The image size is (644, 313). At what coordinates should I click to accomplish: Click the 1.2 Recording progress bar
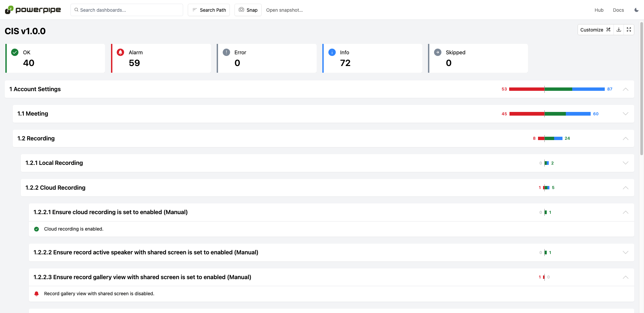coord(550,138)
